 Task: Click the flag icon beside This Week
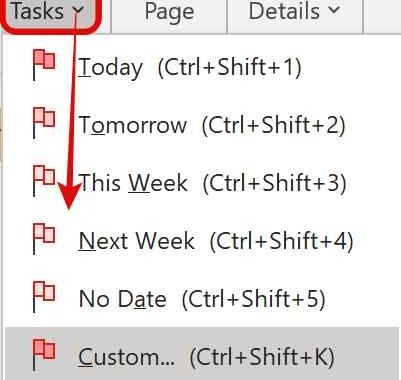44,181
